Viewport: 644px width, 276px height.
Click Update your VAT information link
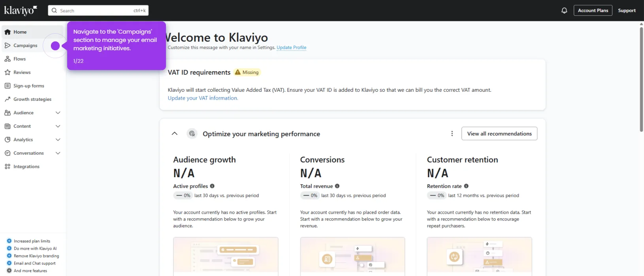[x=203, y=98]
